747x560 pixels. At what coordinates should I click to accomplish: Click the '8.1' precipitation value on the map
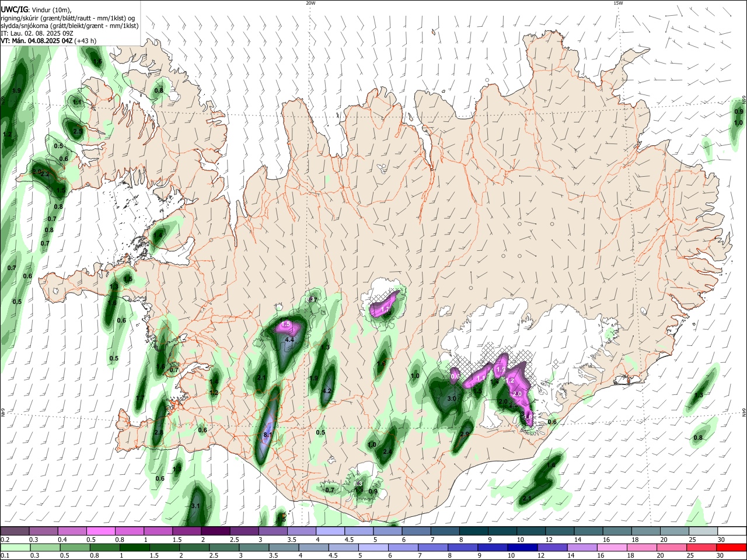point(268,435)
